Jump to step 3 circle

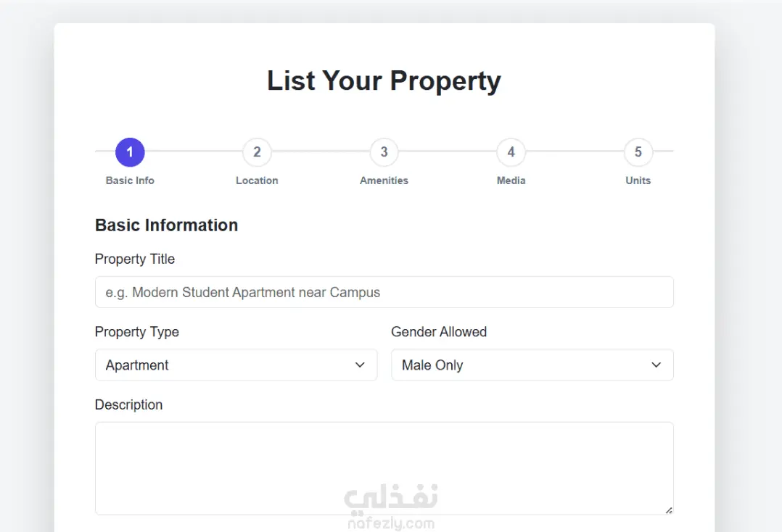click(384, 152)
